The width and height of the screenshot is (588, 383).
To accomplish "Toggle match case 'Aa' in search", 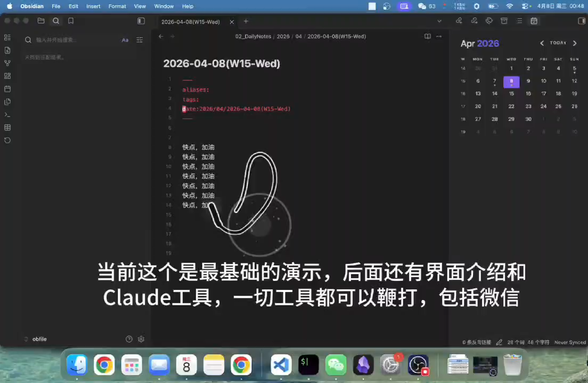I will point(125,40).
